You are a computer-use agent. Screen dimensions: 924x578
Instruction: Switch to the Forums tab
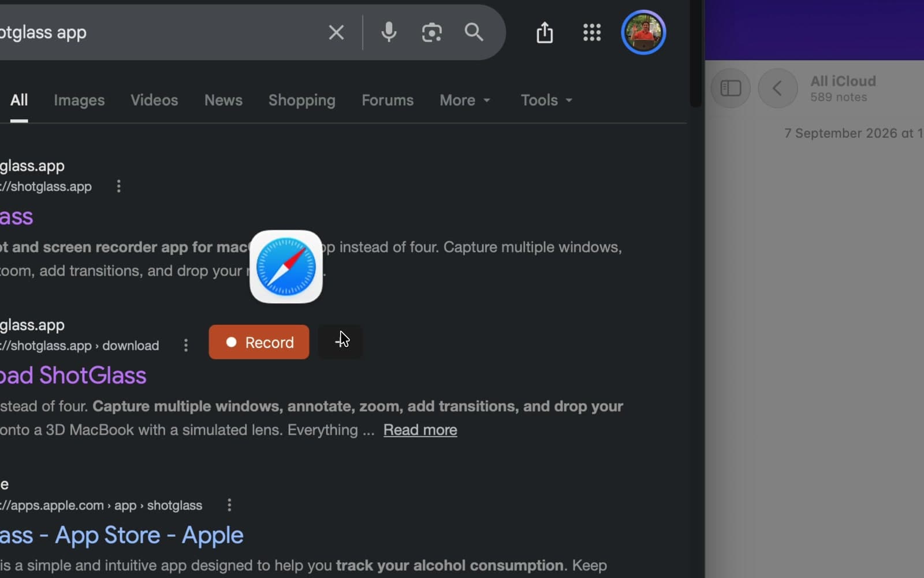388,100
